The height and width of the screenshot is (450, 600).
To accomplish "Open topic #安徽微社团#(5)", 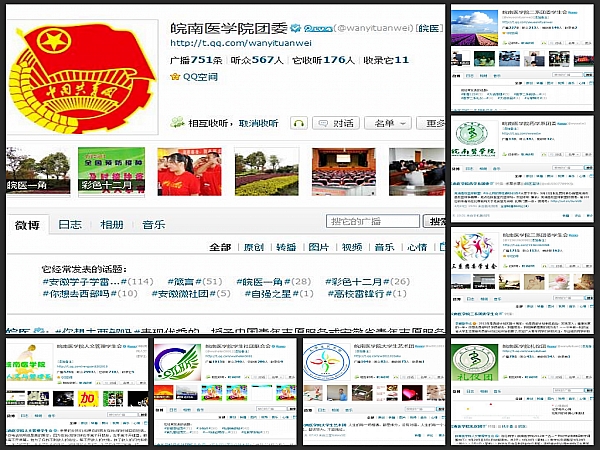I will pos(191,294).
